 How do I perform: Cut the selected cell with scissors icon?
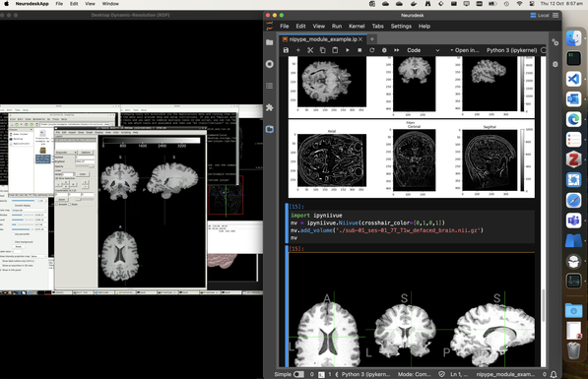[x=310, y=50]
